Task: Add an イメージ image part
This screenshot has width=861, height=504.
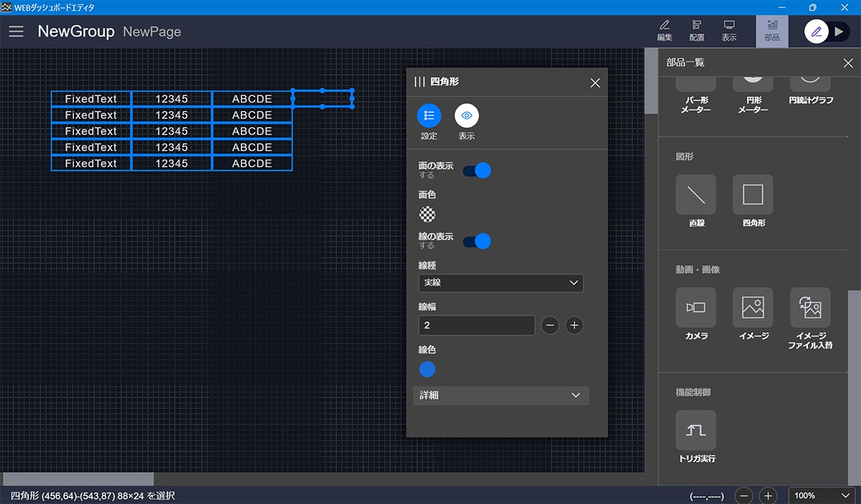Action: [753, 308]
